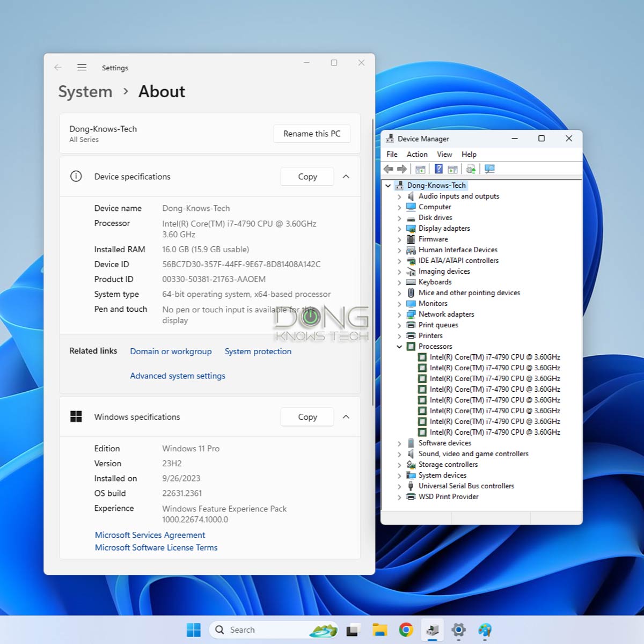Expand the System devices node
Viewport: 644px width, 644px height.
coord(399,475)
